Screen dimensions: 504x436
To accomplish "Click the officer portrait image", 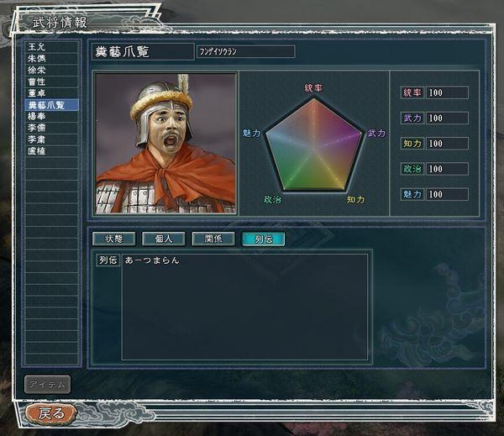I will [165, 144].
